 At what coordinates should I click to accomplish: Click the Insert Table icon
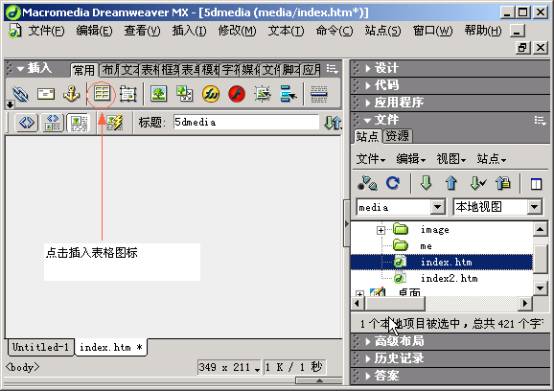tap(102, 94)
